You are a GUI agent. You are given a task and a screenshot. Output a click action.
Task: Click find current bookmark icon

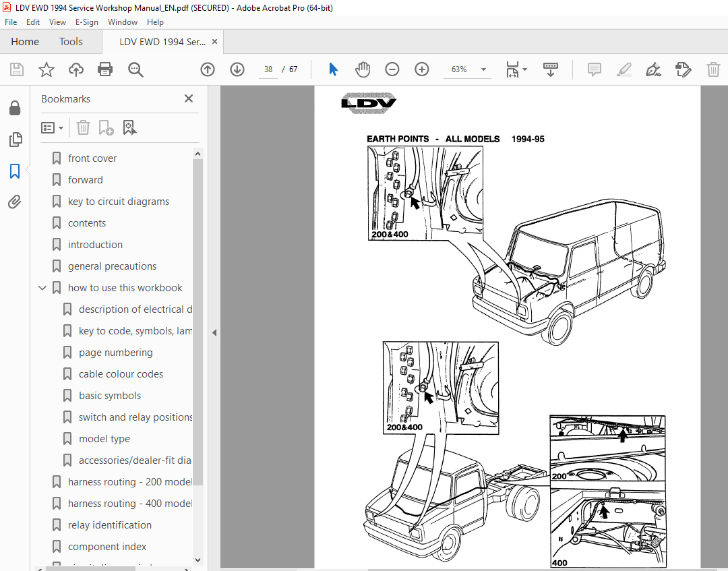tap(129, 127)
